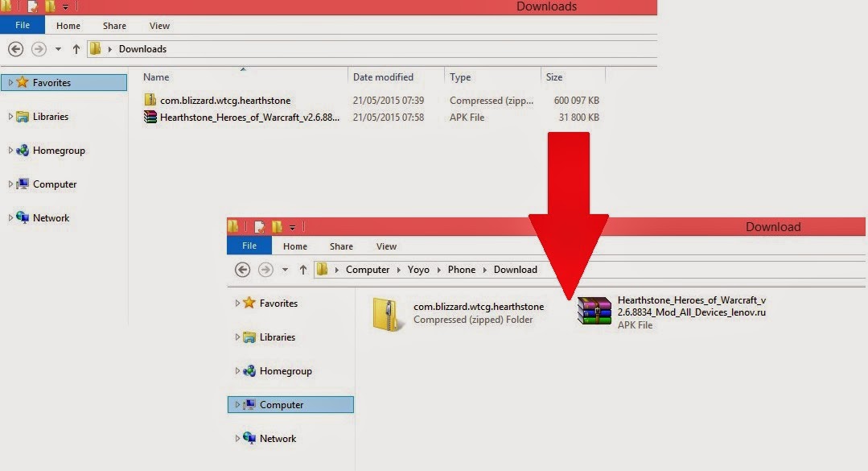Open chevron after Computer breadcrumb
Image resolution: width=868 pixels, height=471 pixels.
coord(398,270)
